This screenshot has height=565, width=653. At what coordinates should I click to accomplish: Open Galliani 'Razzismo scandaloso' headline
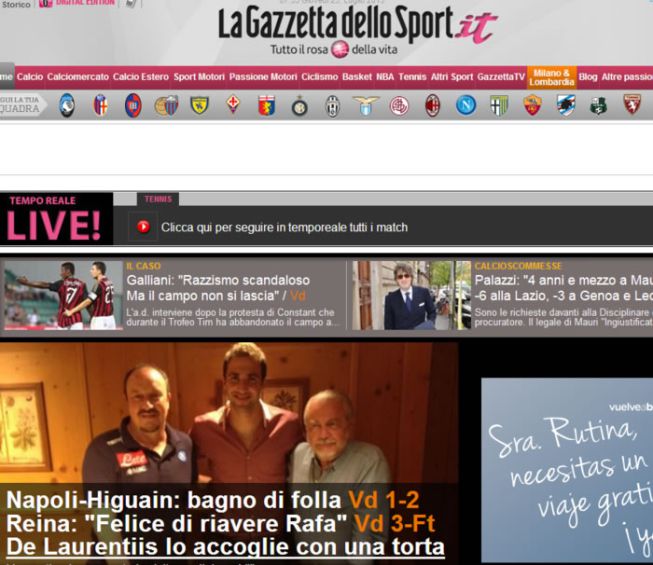click(218, 281)
